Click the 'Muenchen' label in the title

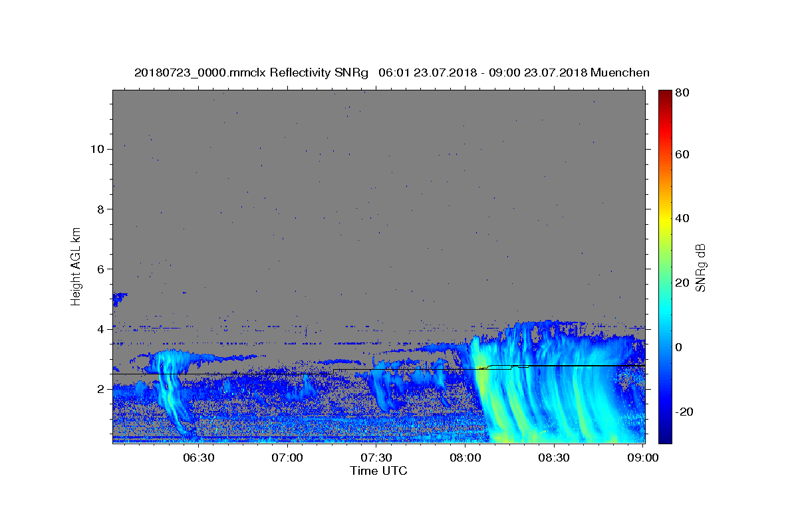(x=620, y=72)
